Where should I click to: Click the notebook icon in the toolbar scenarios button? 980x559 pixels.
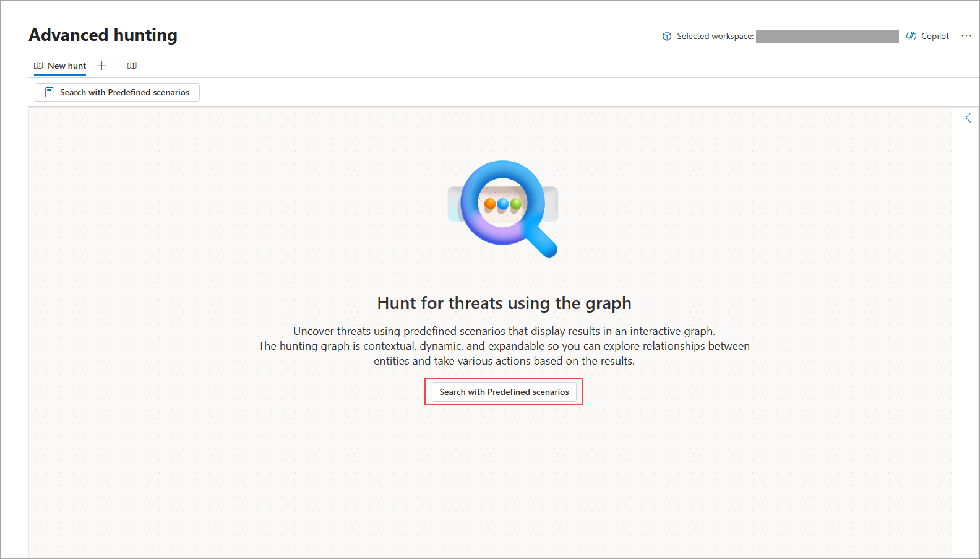coord(49,92)
